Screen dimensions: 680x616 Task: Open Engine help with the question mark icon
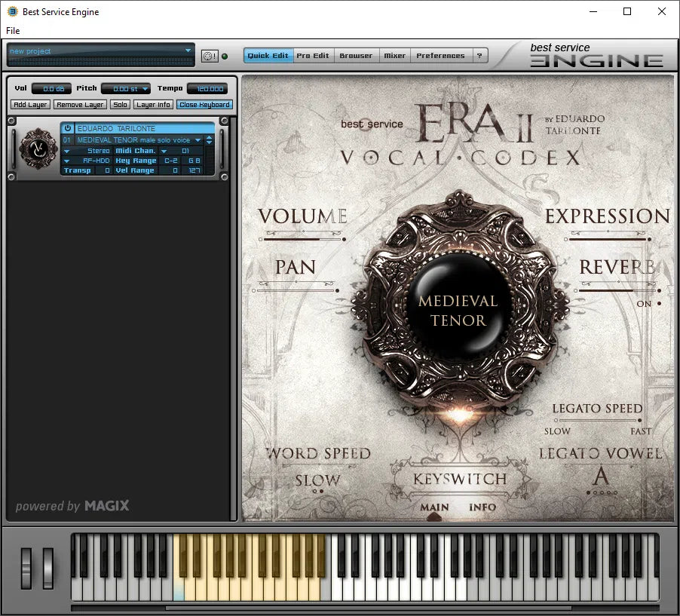(480, 55)
